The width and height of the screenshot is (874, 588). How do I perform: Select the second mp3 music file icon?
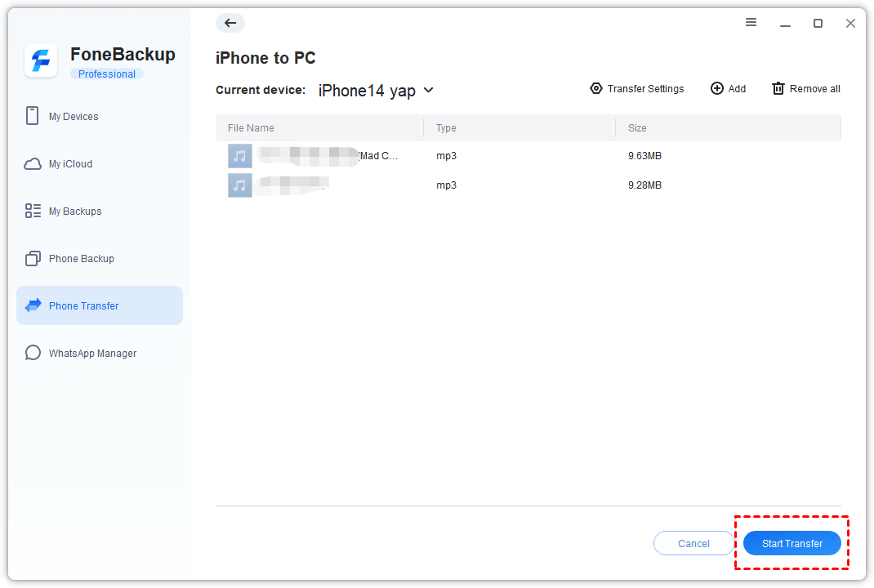(x=239, y=185)
